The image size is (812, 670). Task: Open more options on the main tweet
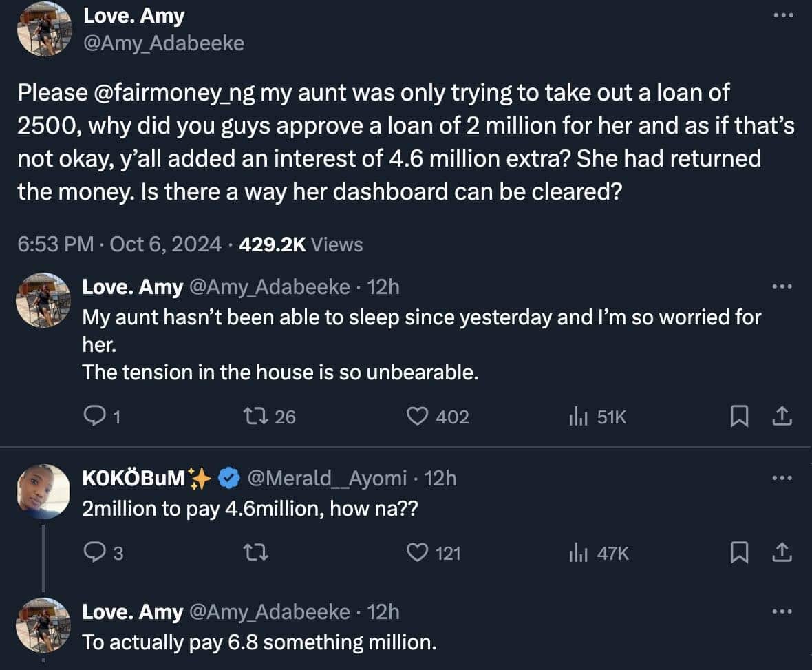[783, 15]
